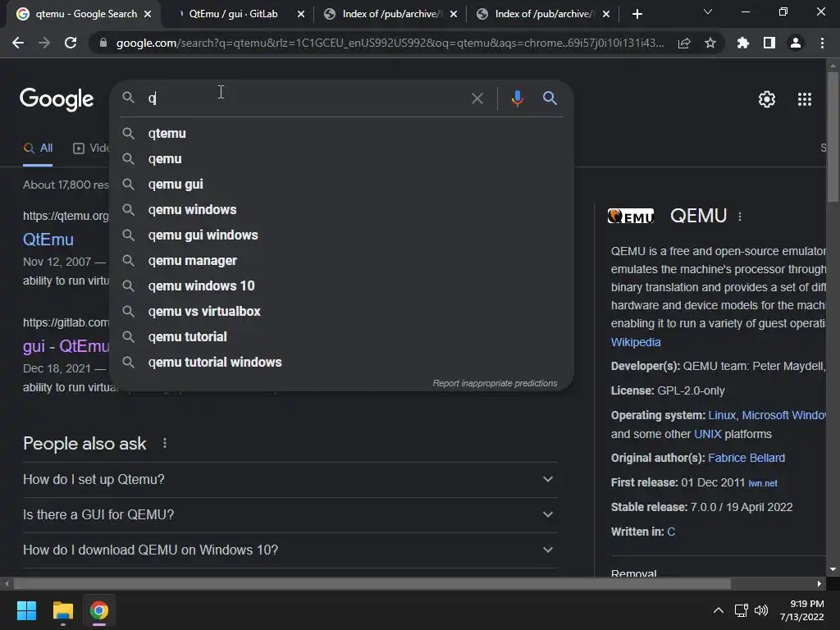
Task: Choose the 'qemu tutorial' suggestion
Action: click(x=342, y=337)
